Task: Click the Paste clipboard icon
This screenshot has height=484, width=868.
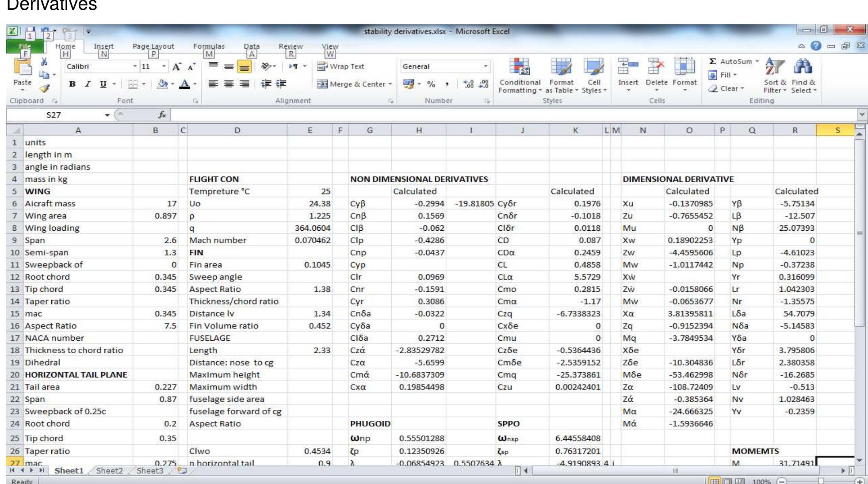Action: pos(23,68)
